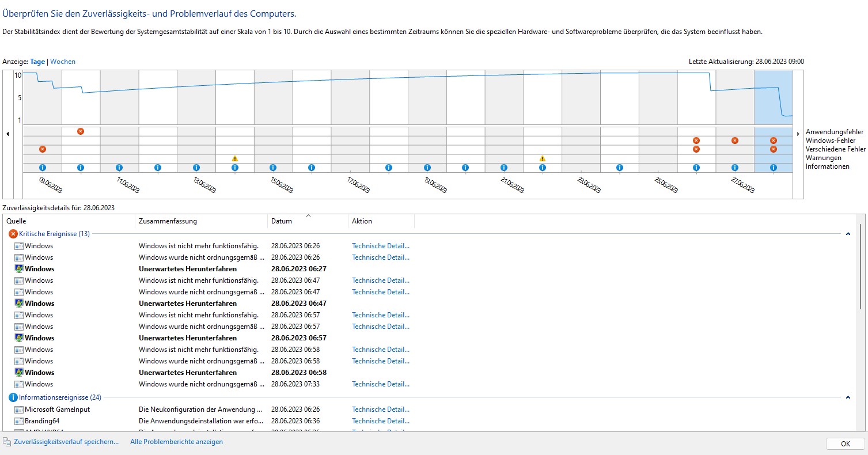Select the warning triangle on 22.06.2023
This screenshot has height=455, width=868.
pos(542,158)
